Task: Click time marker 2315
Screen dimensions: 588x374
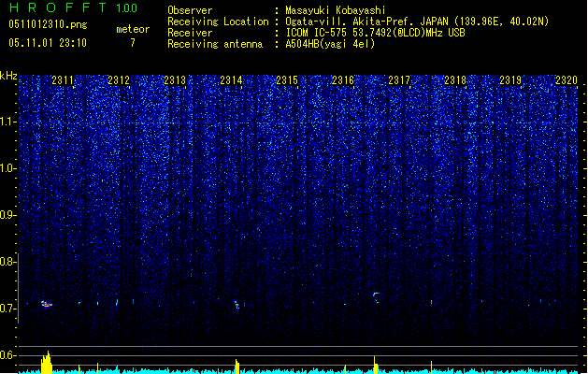Action: (x=287, y=80)
